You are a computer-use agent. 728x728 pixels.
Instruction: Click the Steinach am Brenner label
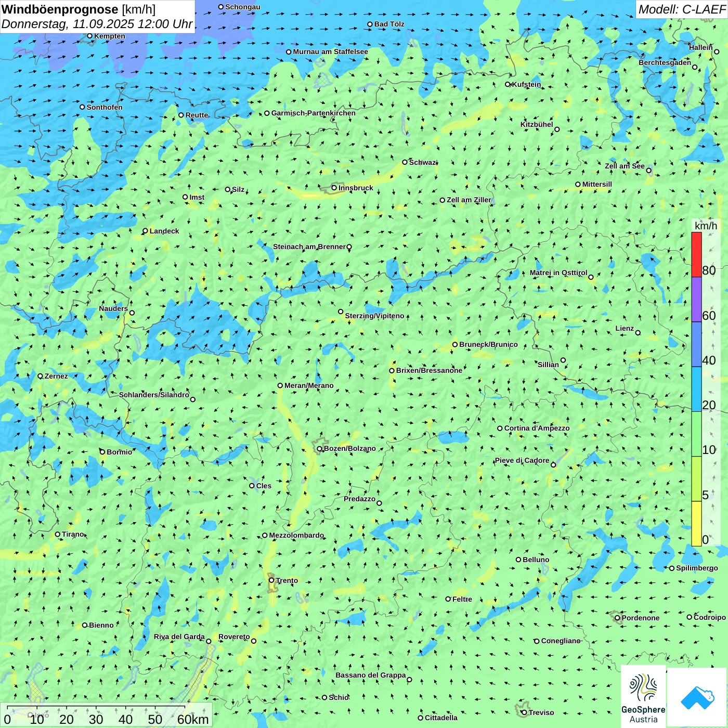pyautogui.click(x=309, y=246)
